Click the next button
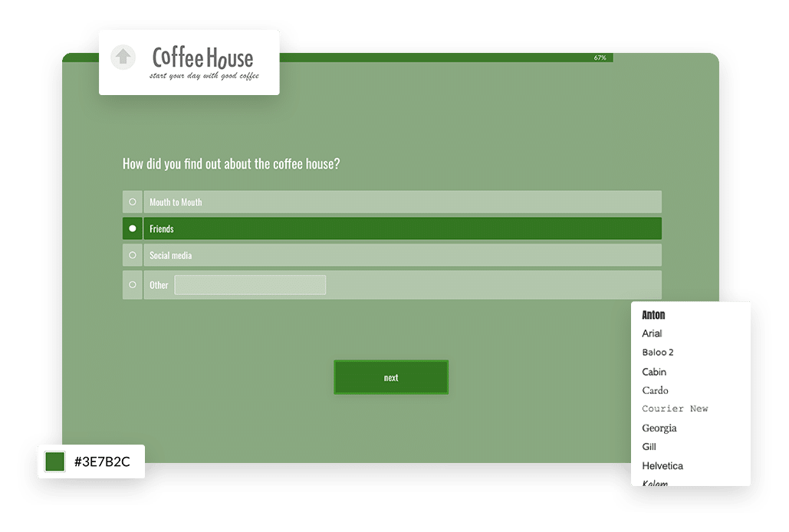The image size is (789, 532). (391, 377)
